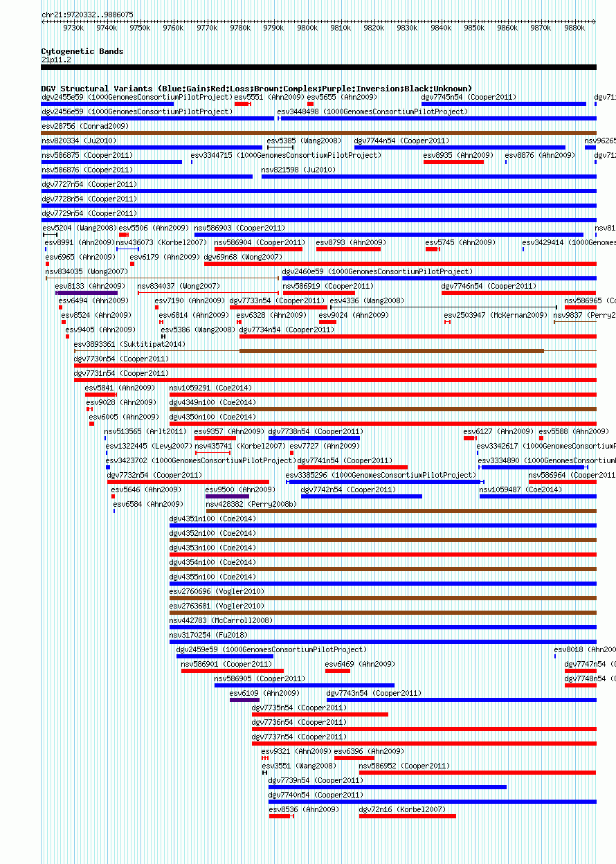
Task: Open the nsv435741 (Korbel2007) label
Action: [240, 446]
